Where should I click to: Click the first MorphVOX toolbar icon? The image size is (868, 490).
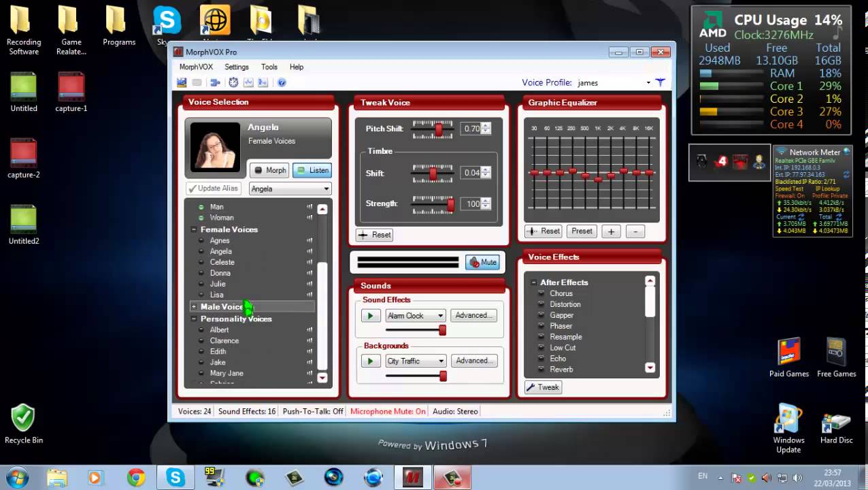[x=182, y=82]
